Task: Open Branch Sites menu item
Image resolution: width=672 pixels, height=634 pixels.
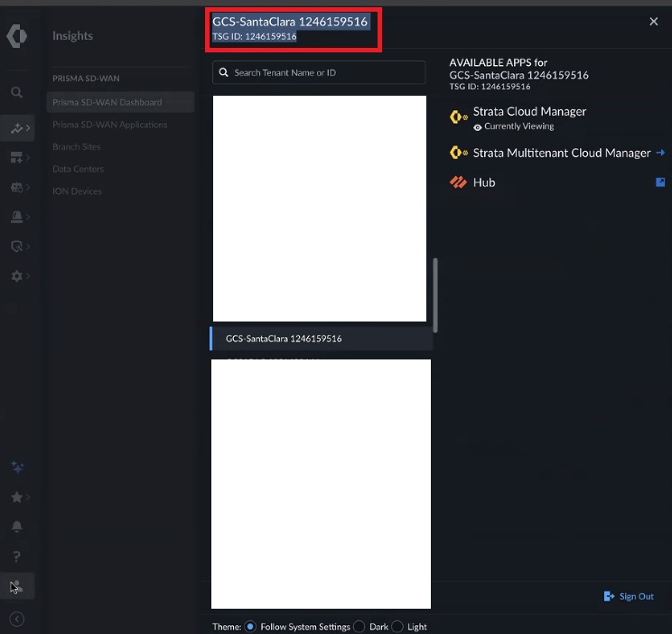Action: coord(76,146)
